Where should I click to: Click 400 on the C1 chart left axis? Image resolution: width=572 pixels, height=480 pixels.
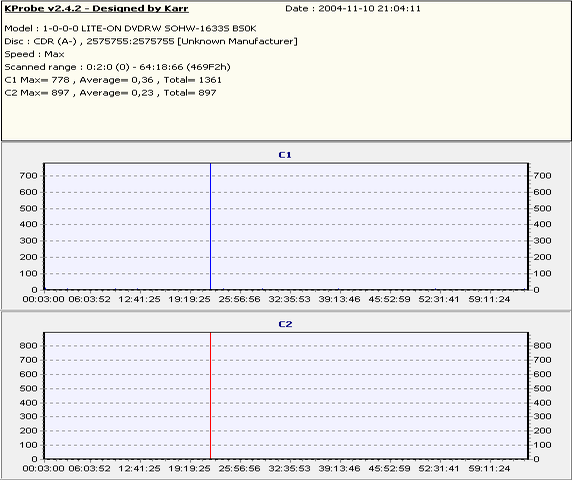[x=28, y=224]
